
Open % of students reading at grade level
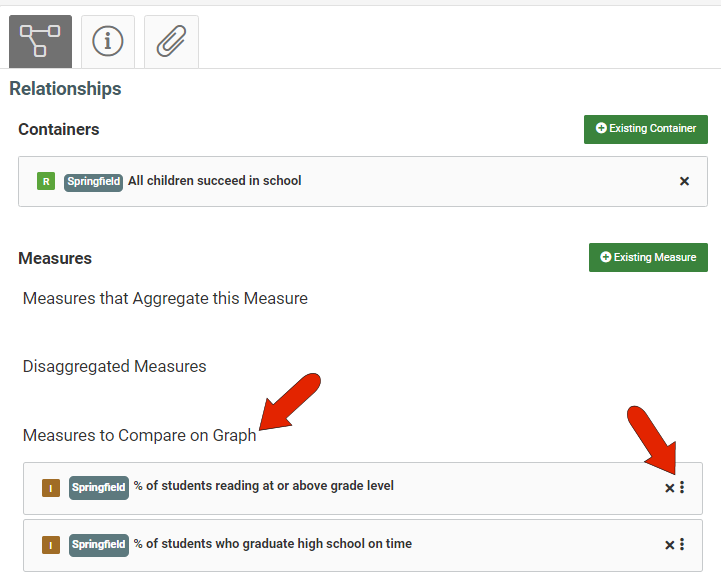pyautogui.click(x=263, y=486)
